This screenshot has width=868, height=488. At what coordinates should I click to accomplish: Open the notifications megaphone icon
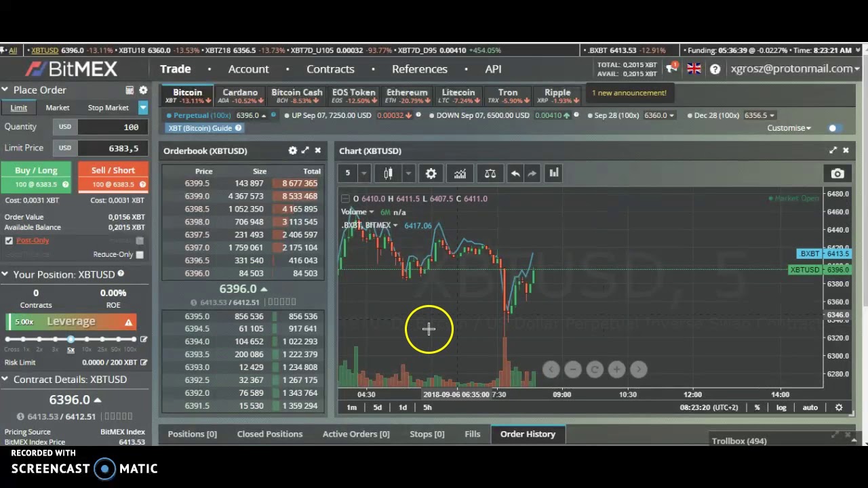[671, 67]
